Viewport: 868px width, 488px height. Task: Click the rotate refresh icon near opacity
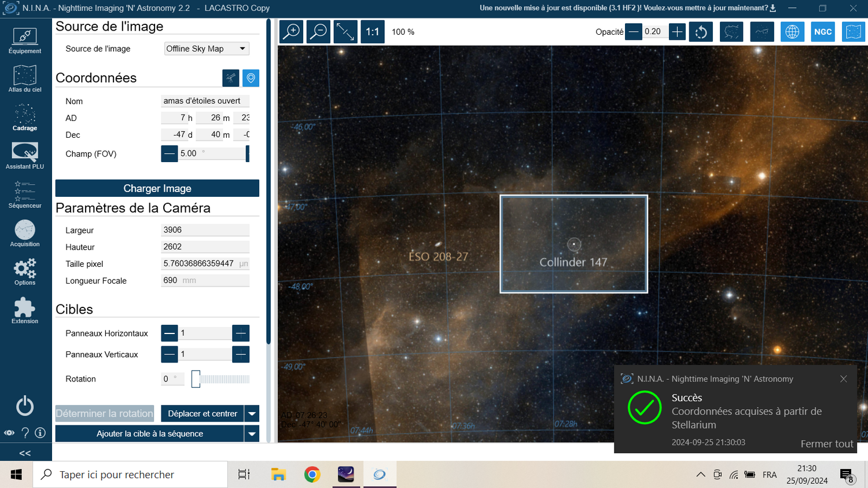[701, 32]
